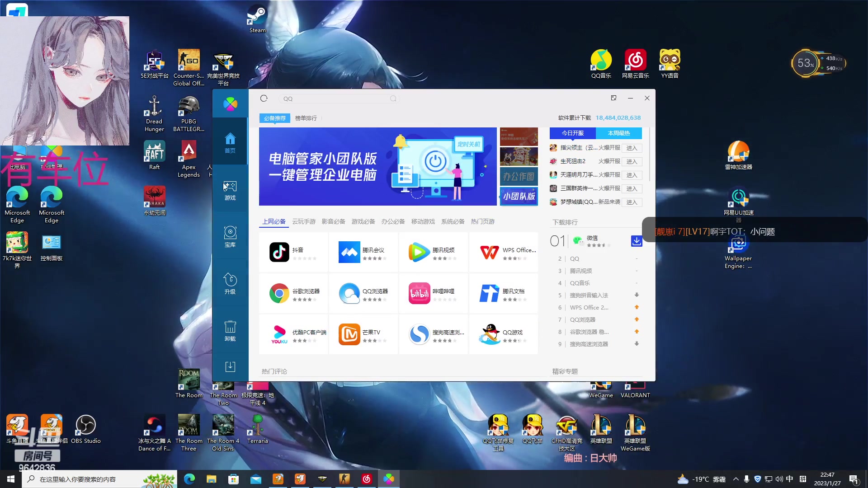The height and width of the screenshot is (488, 868).
Task: Open the 腾讯文档 app card
Action: pos(504,293)
